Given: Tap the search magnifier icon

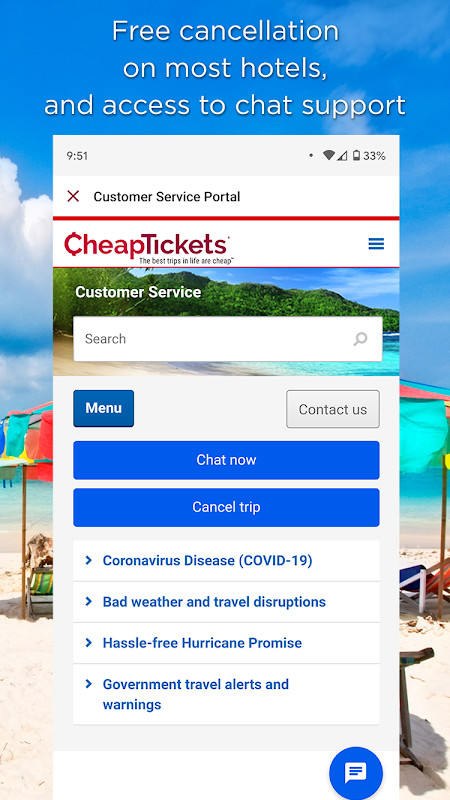Looking at the screenshot, I should 360,339.
